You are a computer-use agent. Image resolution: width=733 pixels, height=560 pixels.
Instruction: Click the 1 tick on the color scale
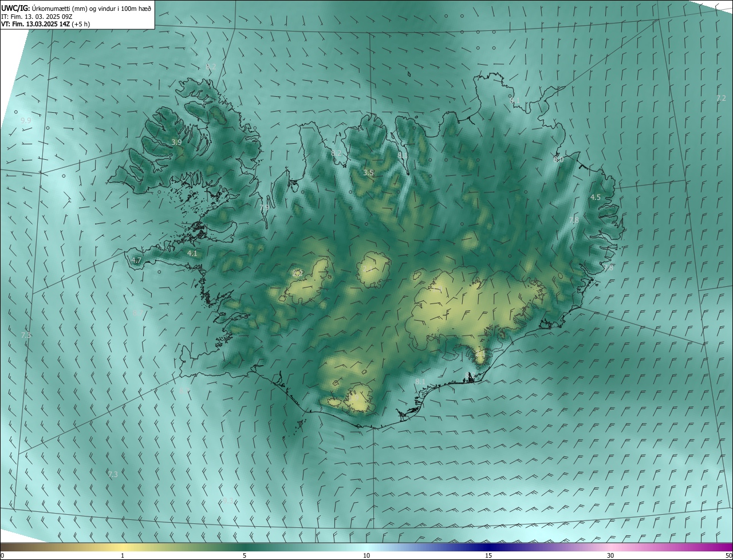[x=123, y=556]
